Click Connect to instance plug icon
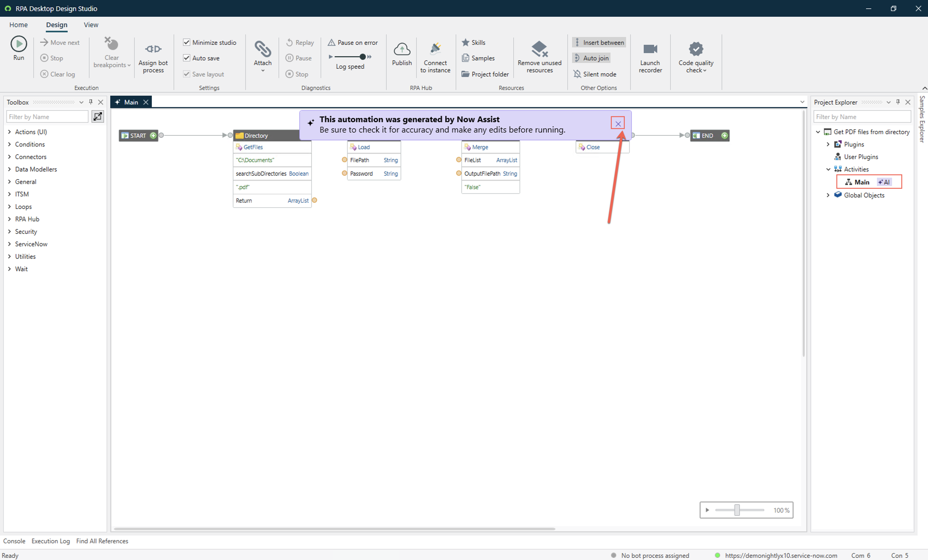The image size is (928, 560). pyautogui.click(x=435, y=49)
